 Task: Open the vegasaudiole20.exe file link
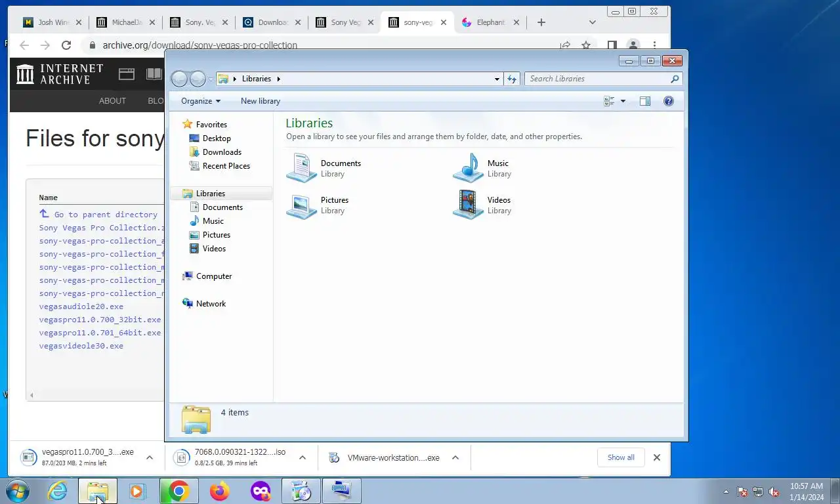point(81,306)
